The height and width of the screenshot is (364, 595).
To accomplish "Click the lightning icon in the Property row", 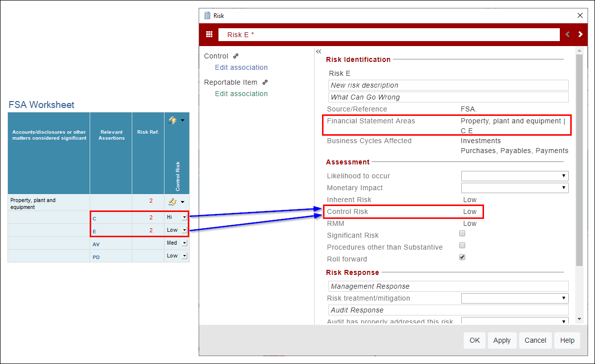I will (x=173, y=202).
